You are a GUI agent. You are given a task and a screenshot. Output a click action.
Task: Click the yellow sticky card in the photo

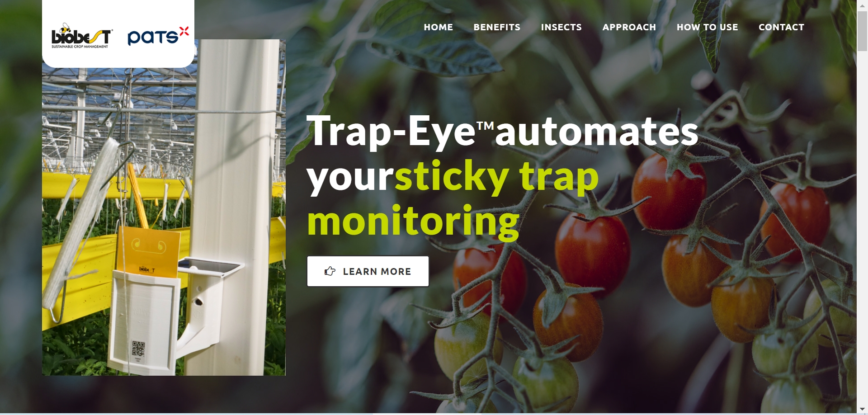click(148, 251)
